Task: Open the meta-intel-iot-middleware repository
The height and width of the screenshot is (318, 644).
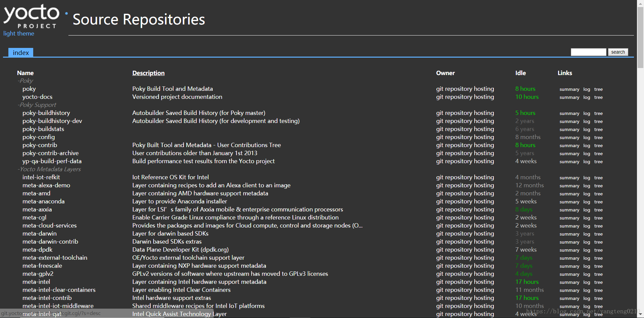Action: coord(58,306)
